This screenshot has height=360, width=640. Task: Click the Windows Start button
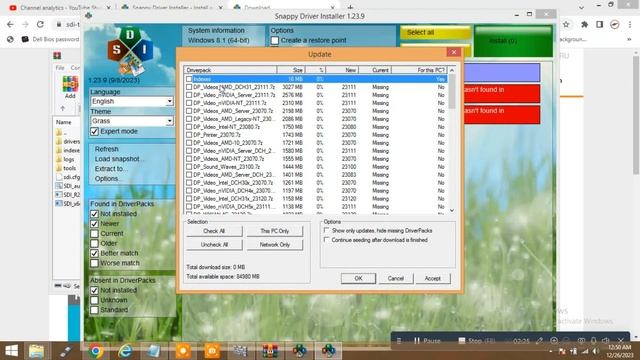[11, 351]
